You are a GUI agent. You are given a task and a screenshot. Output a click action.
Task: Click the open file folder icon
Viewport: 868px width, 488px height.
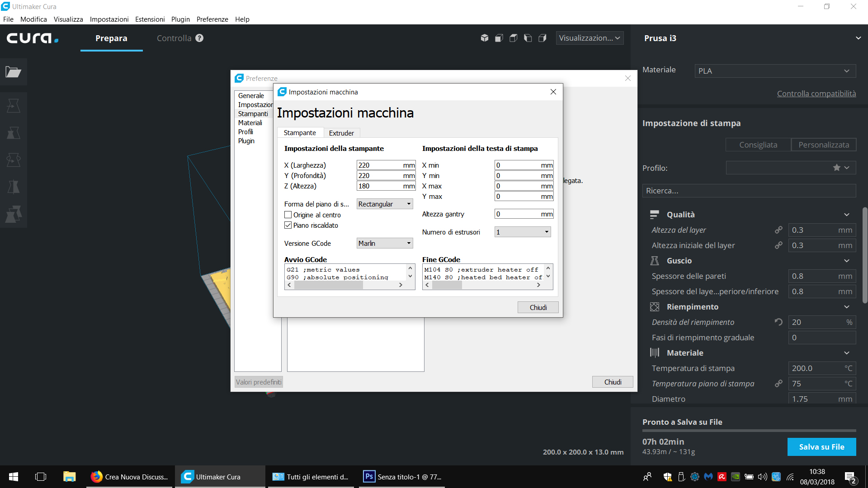tap(13, 72)
